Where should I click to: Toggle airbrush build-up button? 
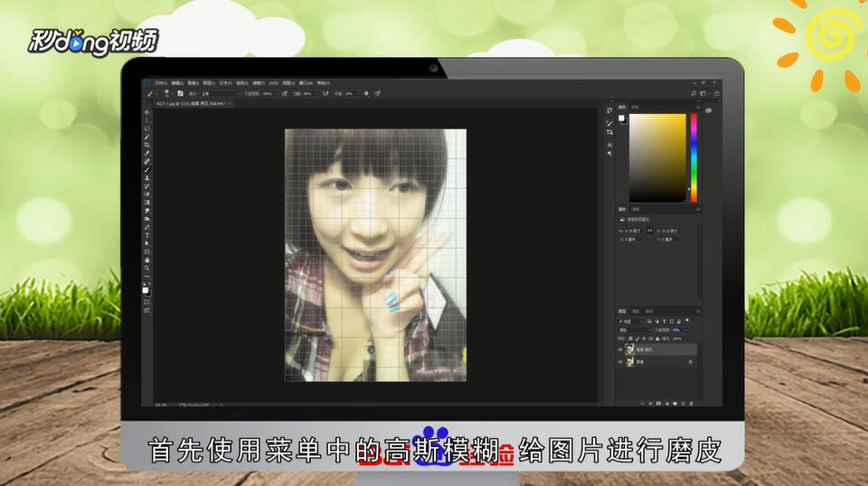click(x=326, y=93)
